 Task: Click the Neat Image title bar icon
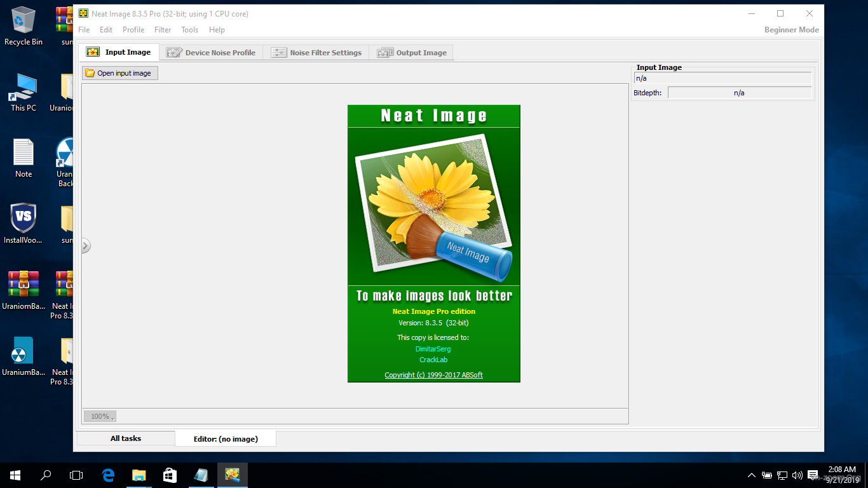pos(83,13)
